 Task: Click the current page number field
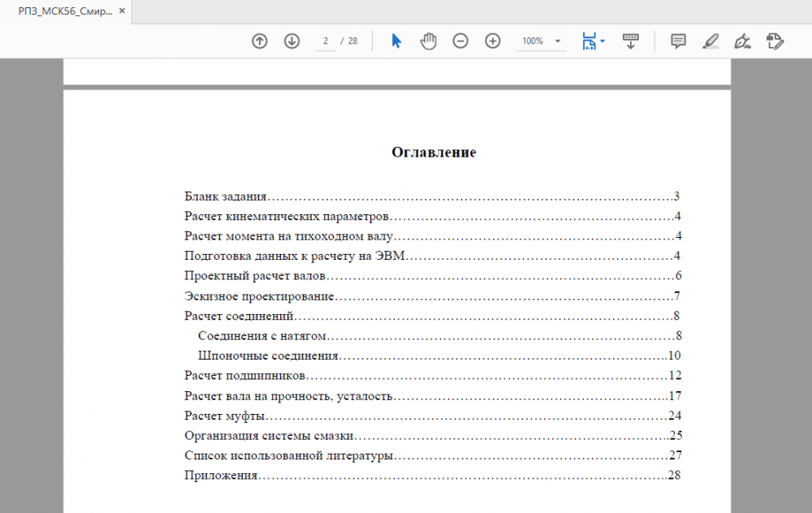pyautogui.click(x=325, y=41)
